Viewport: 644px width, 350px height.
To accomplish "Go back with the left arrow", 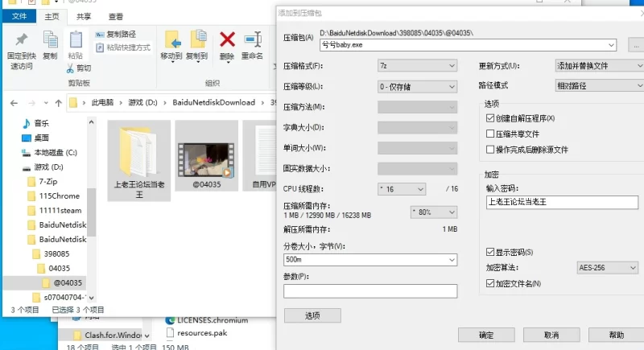I will tap(14, 103).
